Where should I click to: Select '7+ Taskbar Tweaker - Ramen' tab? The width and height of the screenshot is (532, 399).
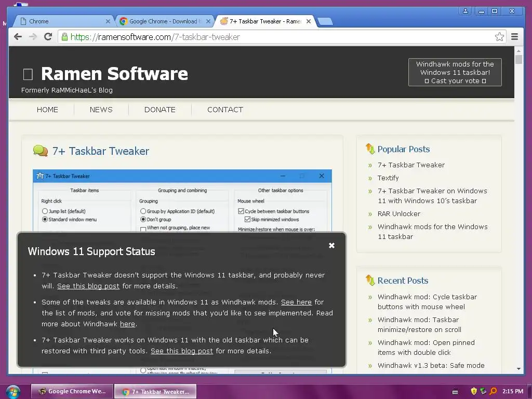tap(265, 21)
